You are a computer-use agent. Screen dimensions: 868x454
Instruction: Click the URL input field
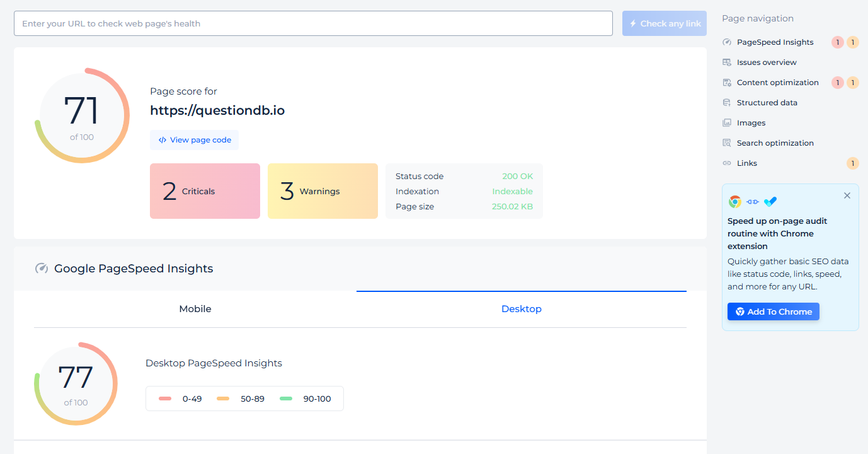coord(313,23)
